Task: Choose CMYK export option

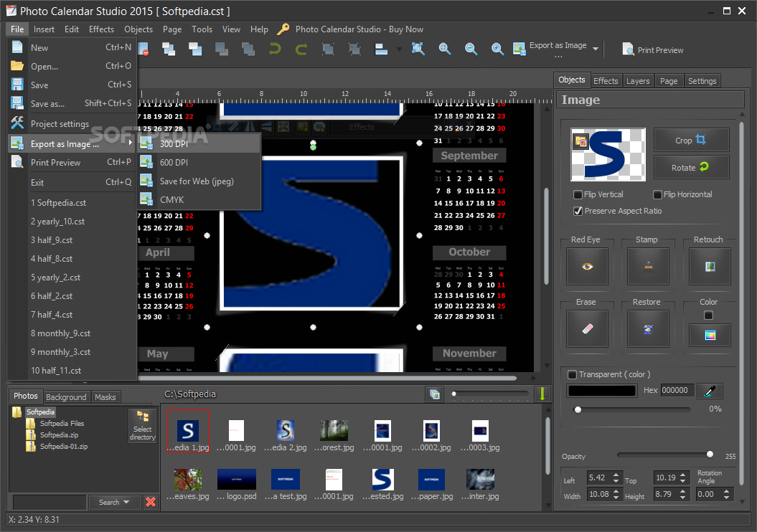Action: coord(199,199)
